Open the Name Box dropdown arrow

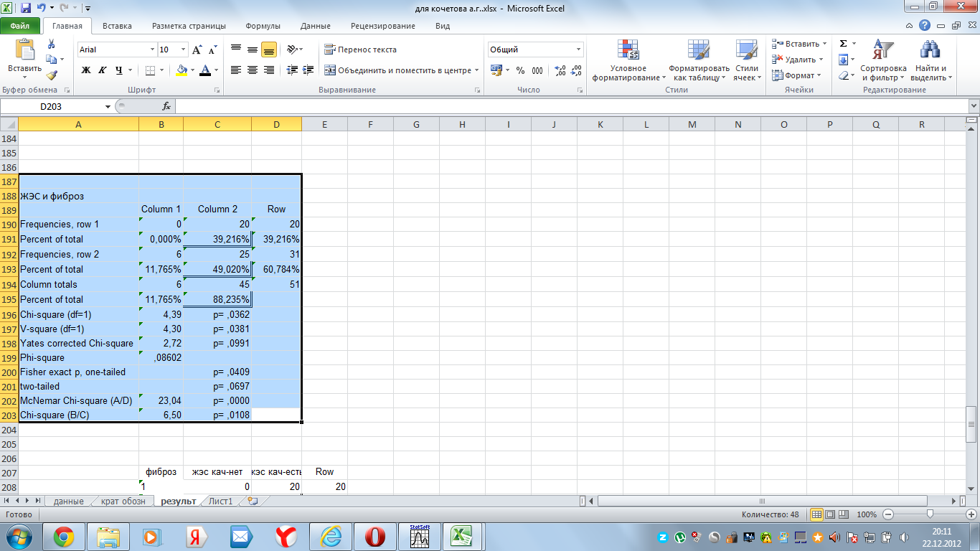pos(108,106)
